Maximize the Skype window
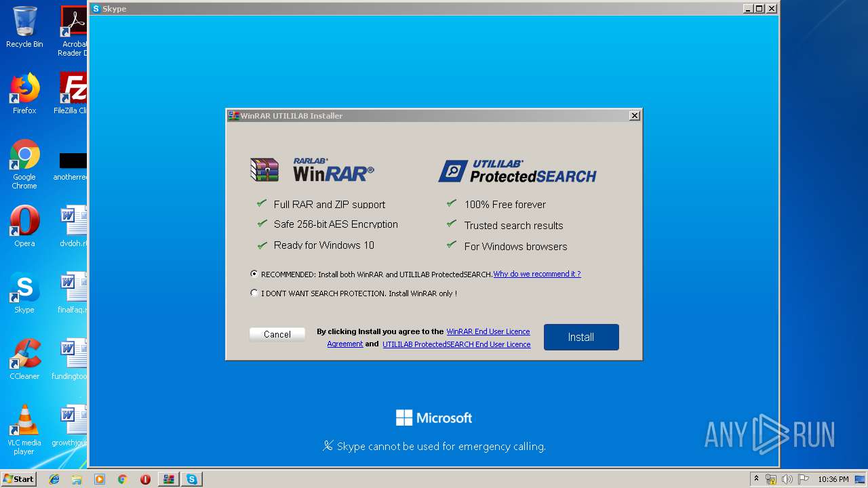 click(x=759, y=9)
